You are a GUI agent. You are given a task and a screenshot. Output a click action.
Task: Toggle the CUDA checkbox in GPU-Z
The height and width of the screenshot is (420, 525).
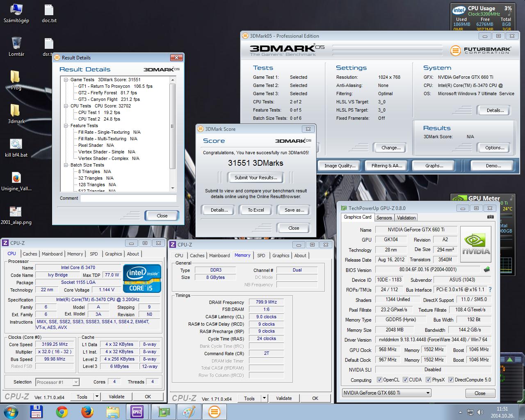(405, 380)
